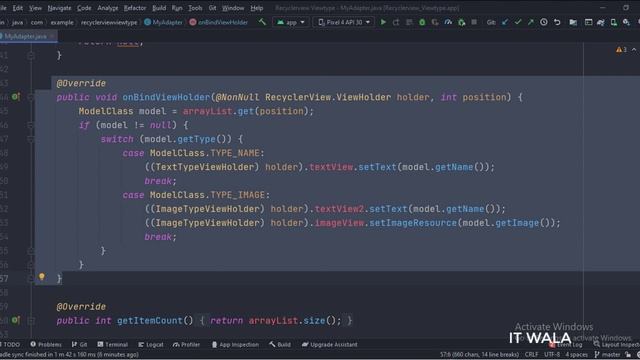Click Git Commit checkmark icon

pos(518,22)
